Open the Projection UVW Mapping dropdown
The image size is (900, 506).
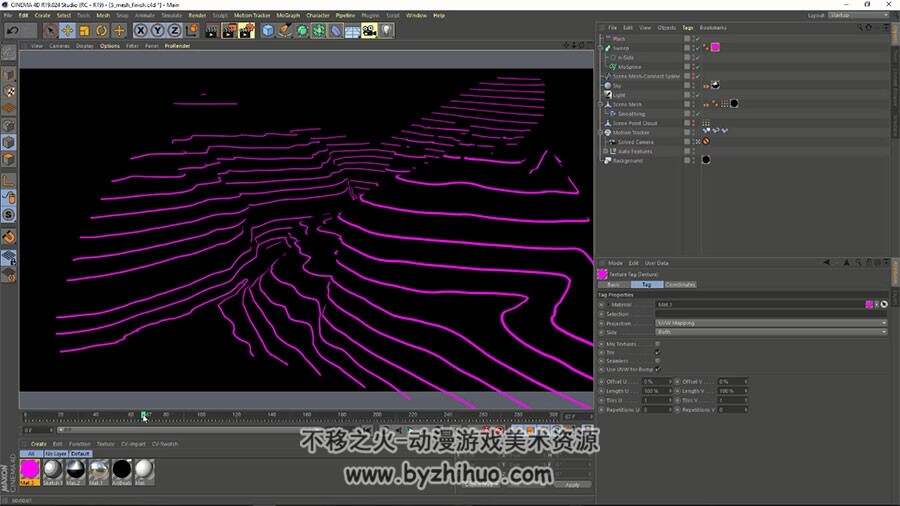pyautogui.click(x=771, y=323)
